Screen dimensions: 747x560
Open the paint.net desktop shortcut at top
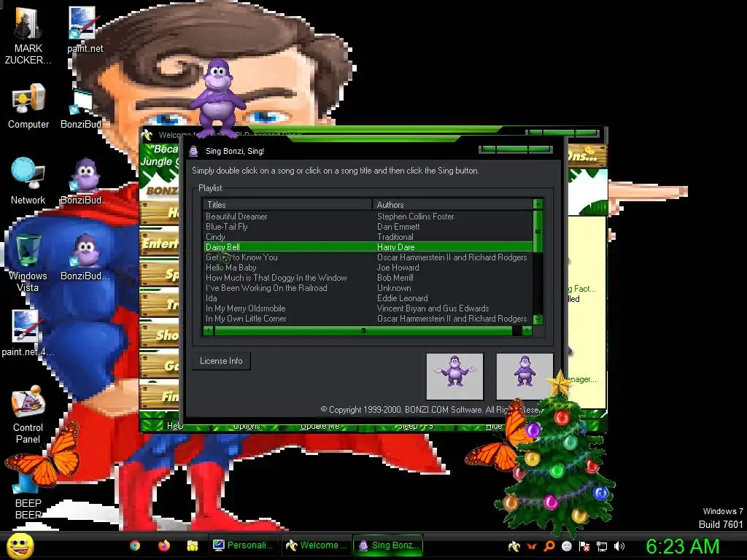(x=85, y=29)
